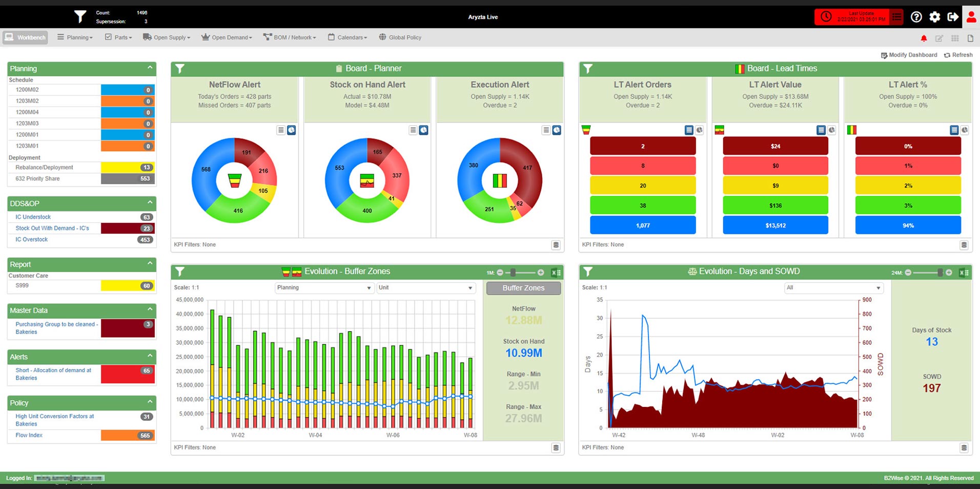Open KPI menu icon of Board - Planner footer
980x489 pixels.
tap(556, 245)
